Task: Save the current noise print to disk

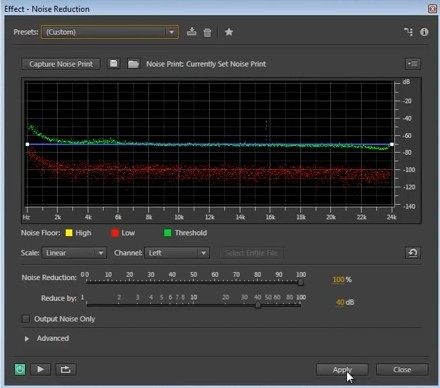Action: click(x=114, y=64)
